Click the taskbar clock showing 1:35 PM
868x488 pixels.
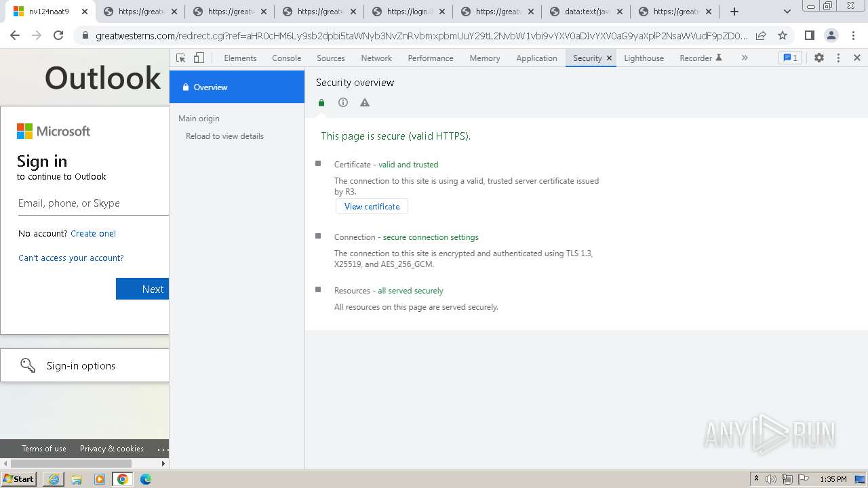click(x=833, y=479)
